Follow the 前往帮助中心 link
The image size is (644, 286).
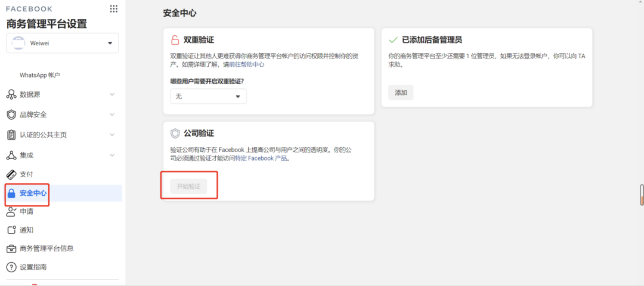click(247, 64)
